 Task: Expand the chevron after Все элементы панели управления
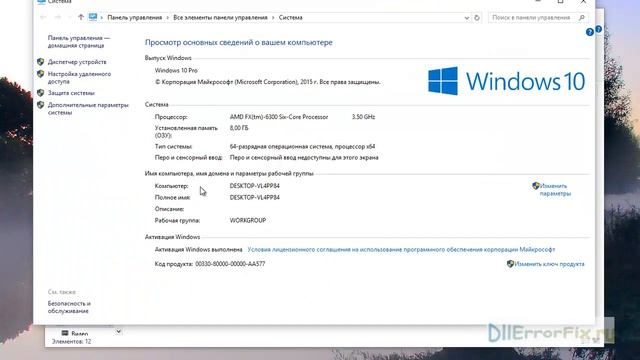point(273,18)
